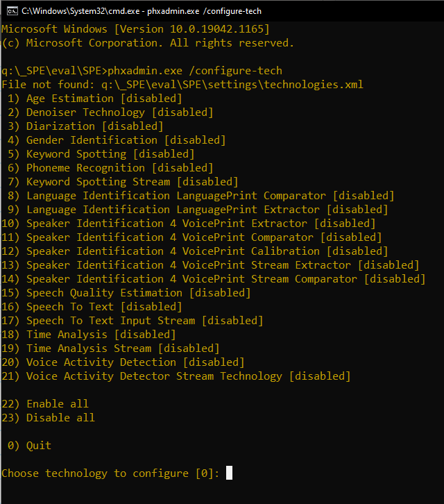Click Voice Activity Detection option text

click(101, 362)
